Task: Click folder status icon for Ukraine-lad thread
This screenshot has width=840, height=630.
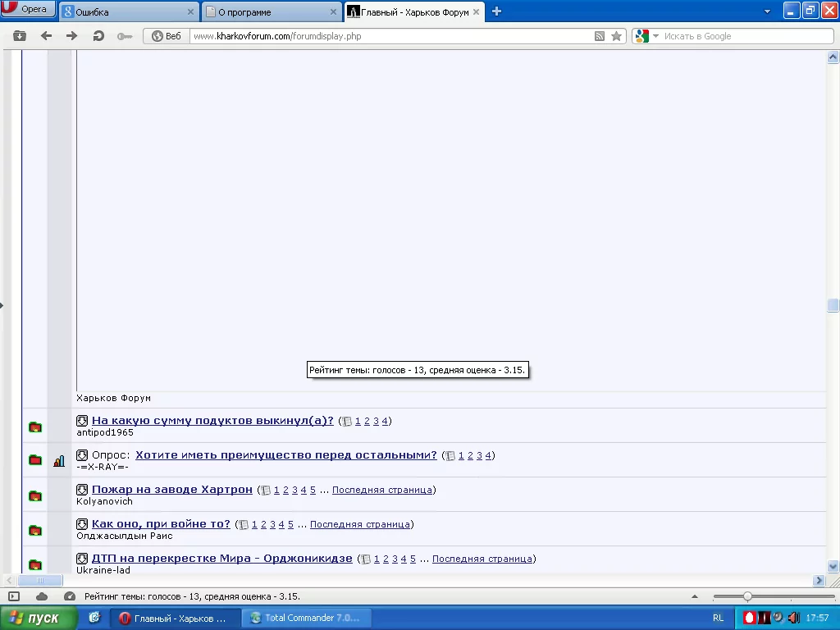Action: click(35, 564)
